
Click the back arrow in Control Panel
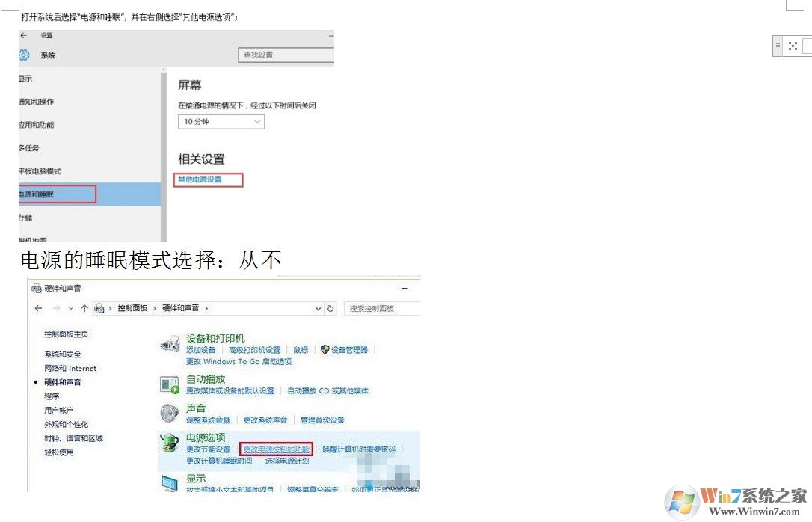tap(38, 307)
